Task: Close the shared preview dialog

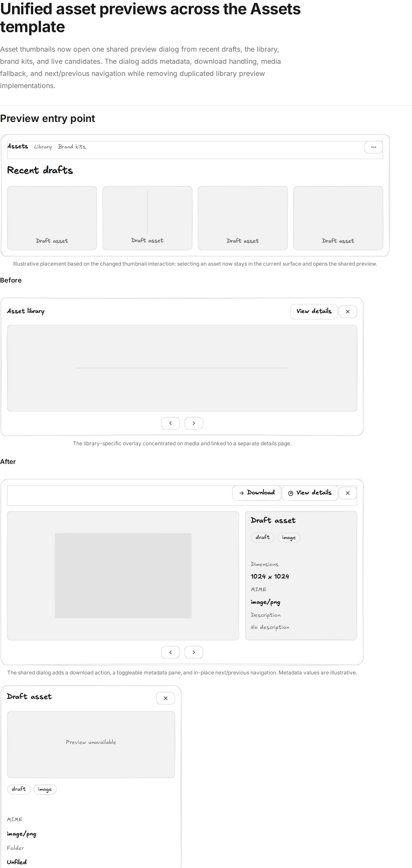Action: click(x=348, y=493)
